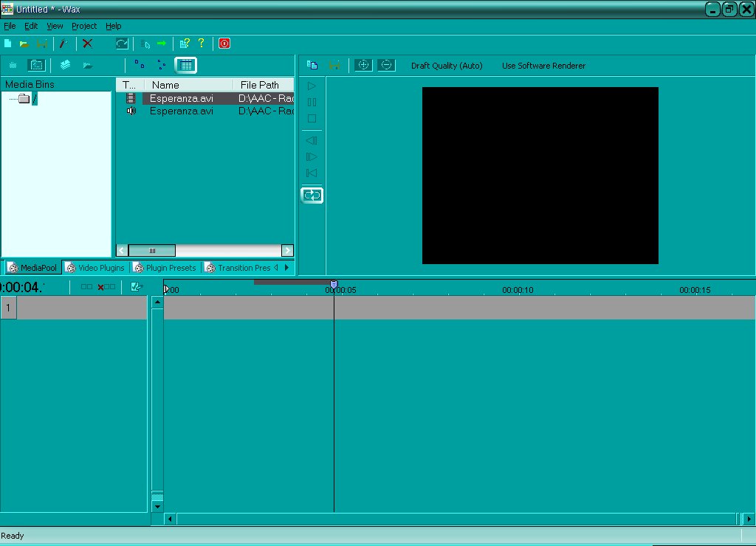
Task: Select track 1 header in timeline
Action: coord(8,308)
